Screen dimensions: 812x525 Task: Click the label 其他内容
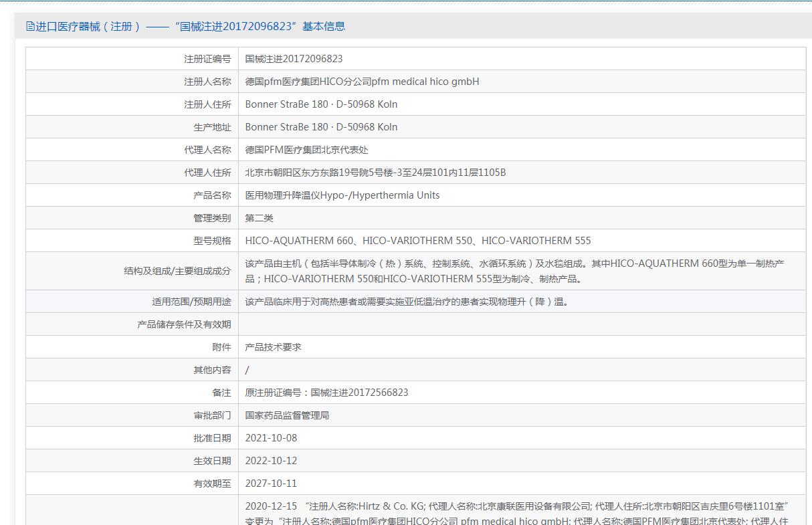click(212, 370)
